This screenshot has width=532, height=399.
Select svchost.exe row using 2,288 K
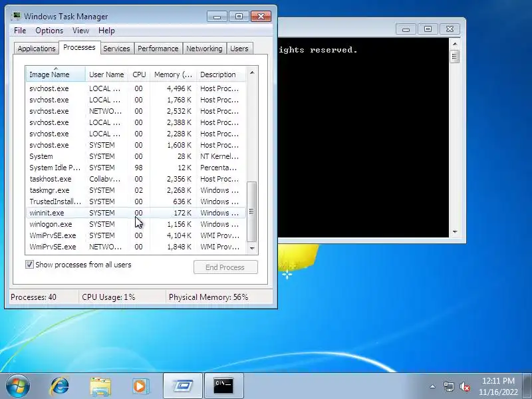(x=136, y=134)
